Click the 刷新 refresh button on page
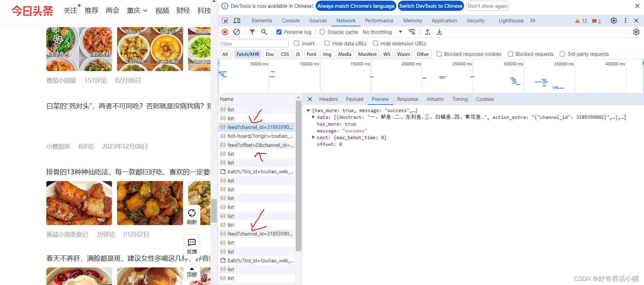The width and height of the screenshot is (644, 285). pos(192,217)
